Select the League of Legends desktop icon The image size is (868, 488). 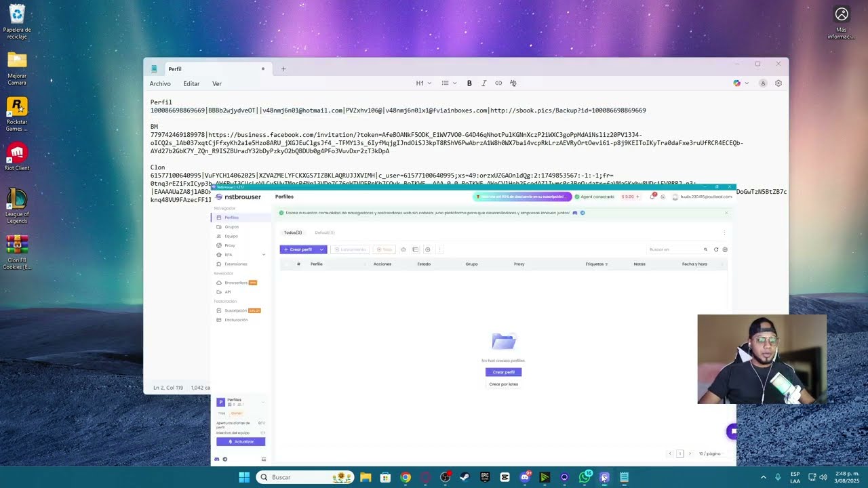[x=17, y=206]
